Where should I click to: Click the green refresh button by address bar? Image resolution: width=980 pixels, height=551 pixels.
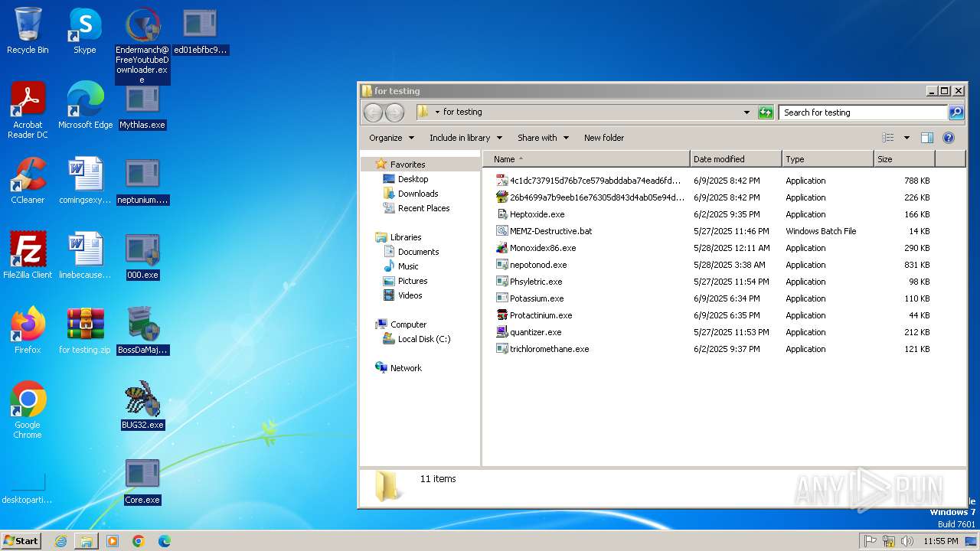(766, 112)
